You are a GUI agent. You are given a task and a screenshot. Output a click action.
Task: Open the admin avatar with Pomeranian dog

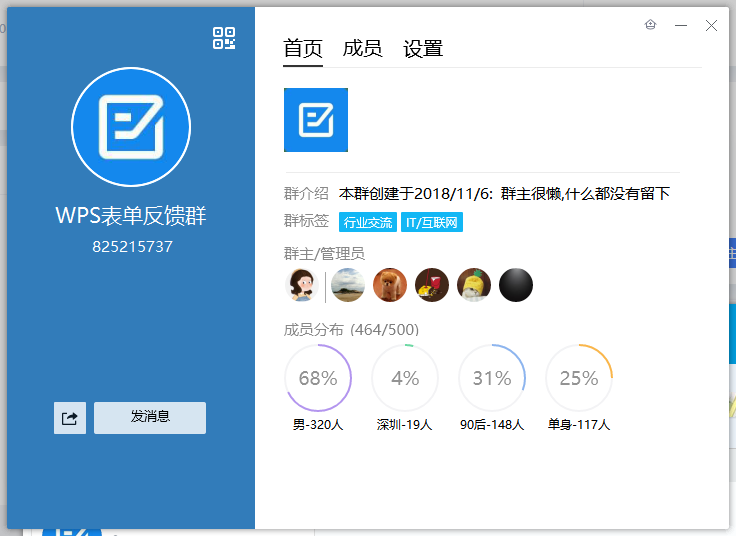point(390,285)
